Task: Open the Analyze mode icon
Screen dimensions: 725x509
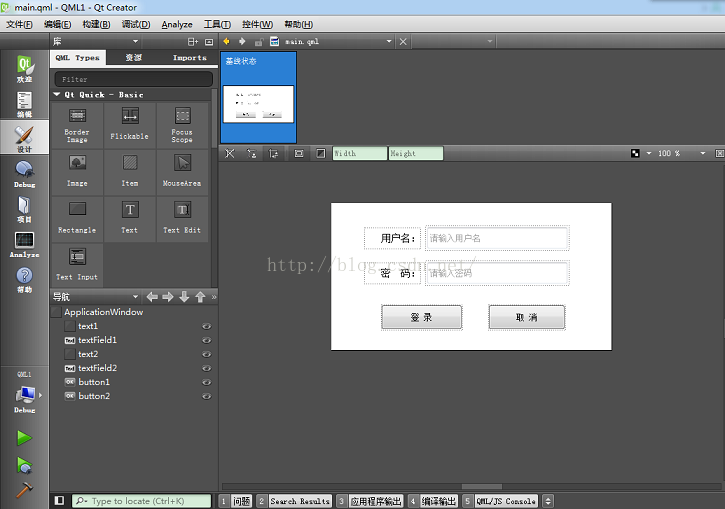Action: point(25,245)
